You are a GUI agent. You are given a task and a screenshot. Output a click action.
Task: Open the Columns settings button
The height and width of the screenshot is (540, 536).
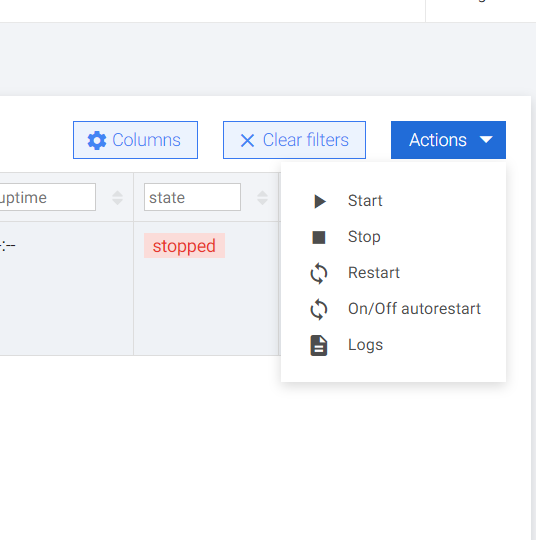pos(135,140)
